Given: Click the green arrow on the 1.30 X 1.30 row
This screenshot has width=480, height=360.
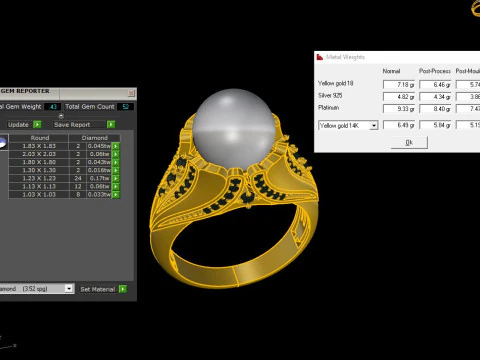Looking at the screenshot, I should click(116, 170).
